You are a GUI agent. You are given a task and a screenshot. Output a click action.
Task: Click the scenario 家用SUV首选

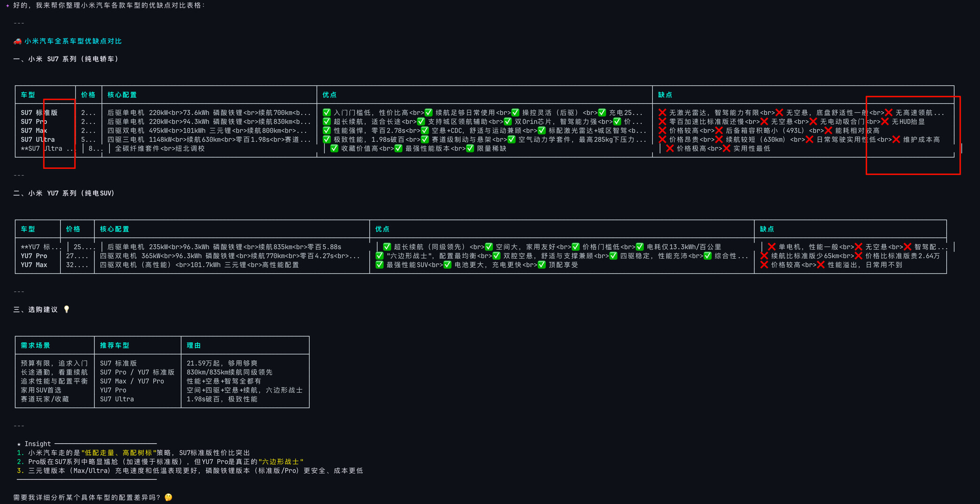click(41, 390)
